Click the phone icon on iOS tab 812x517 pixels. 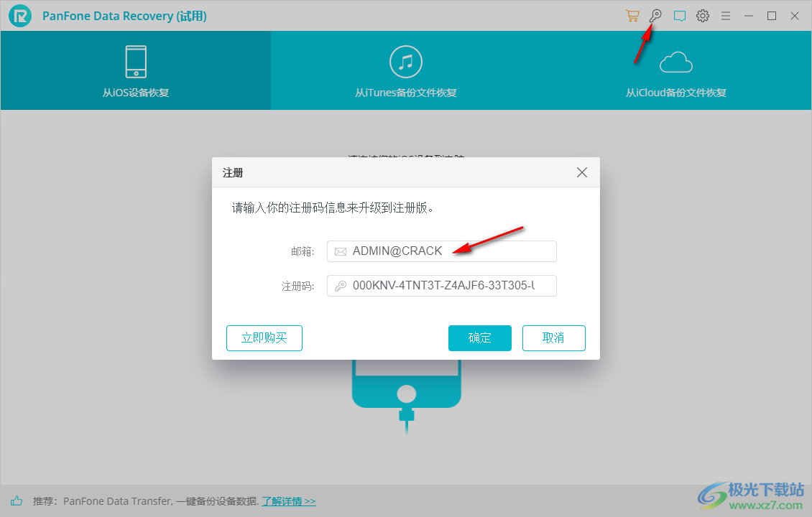tap(137, 62)
